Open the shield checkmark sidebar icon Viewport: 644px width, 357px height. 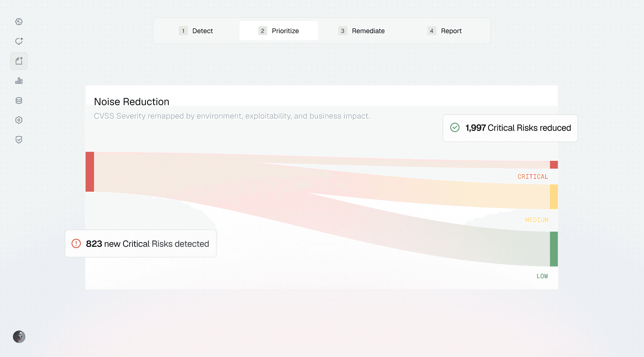19,140
